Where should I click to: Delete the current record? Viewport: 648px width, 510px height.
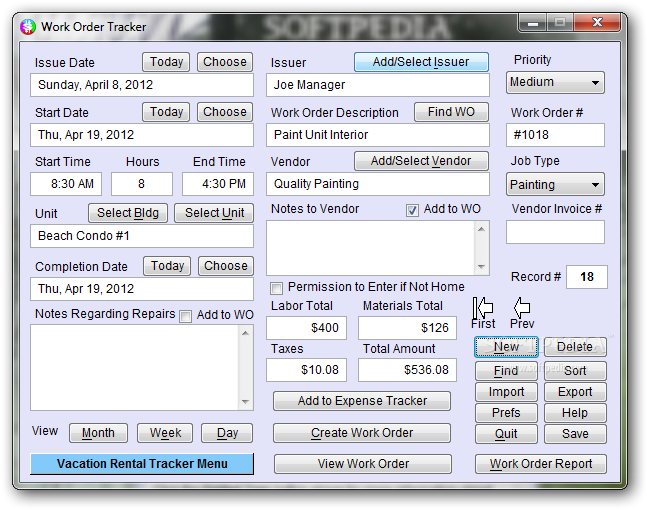click(575, 347)
